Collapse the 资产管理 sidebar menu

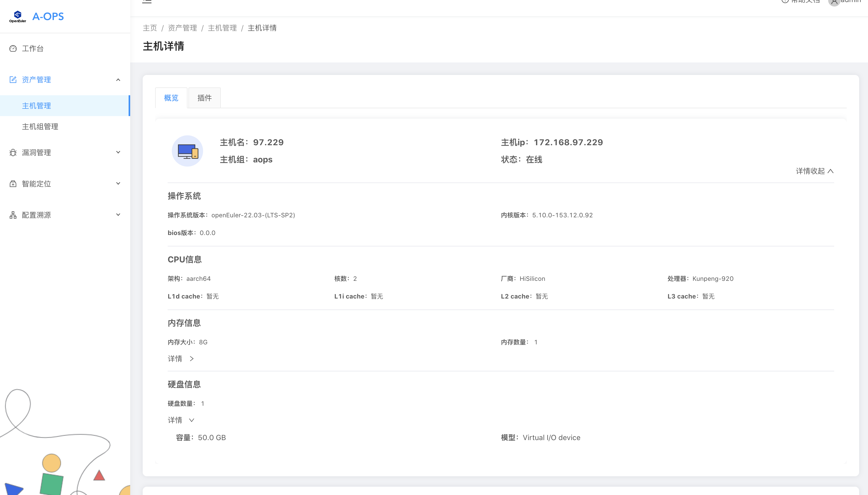point(118,80)
